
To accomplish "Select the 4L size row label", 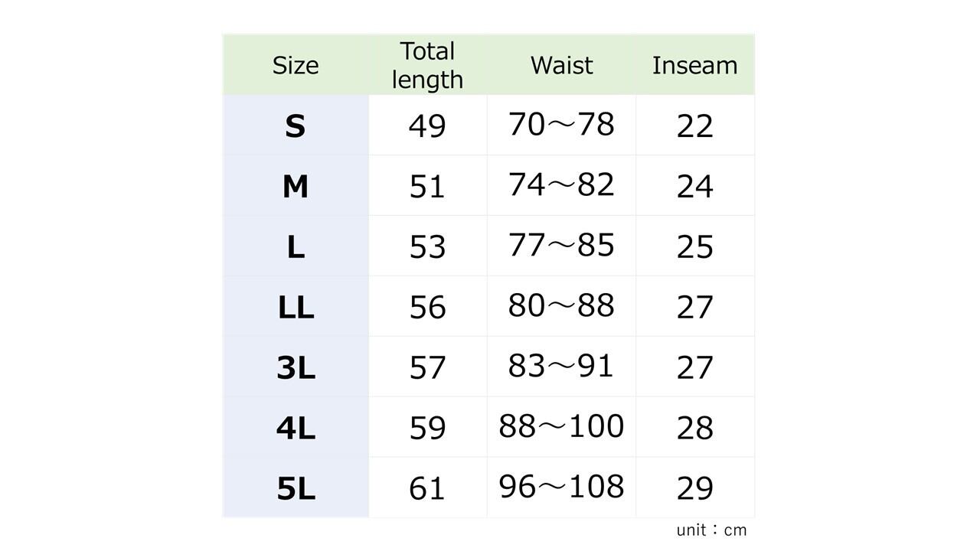I will pyautogui.click(x=296, y=428).
